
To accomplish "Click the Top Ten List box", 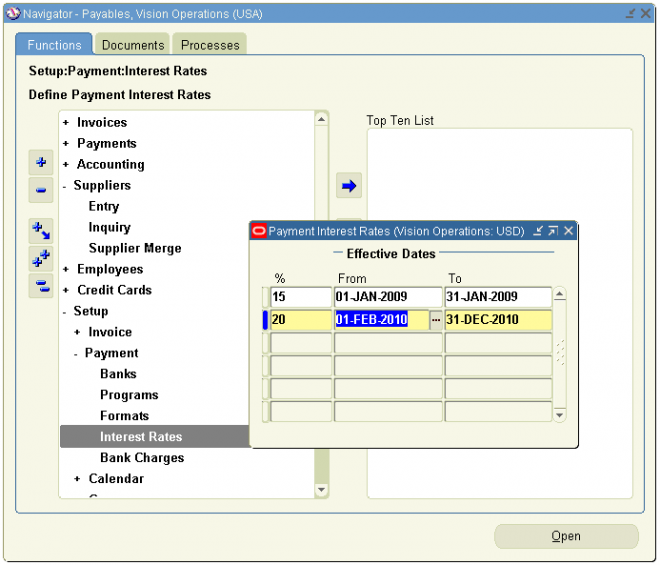I will pos(500,314).
